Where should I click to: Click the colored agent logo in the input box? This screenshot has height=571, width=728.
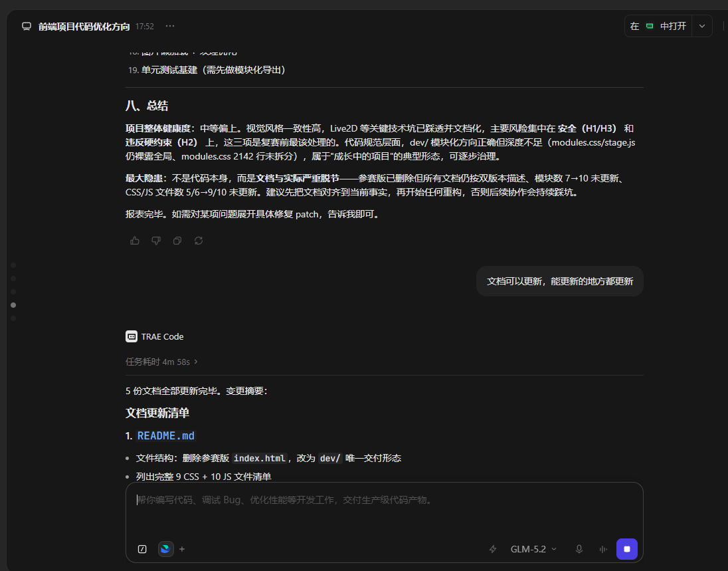(166, 549)
